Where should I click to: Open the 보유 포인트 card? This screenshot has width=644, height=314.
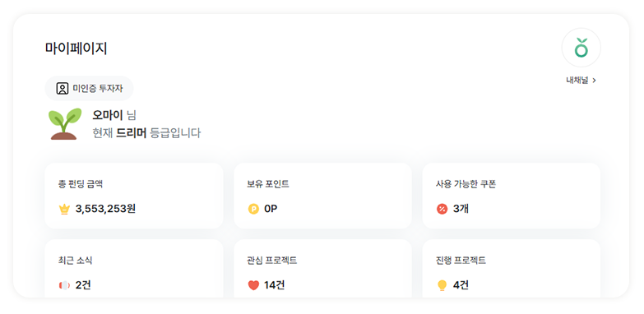tap(322, 196)
